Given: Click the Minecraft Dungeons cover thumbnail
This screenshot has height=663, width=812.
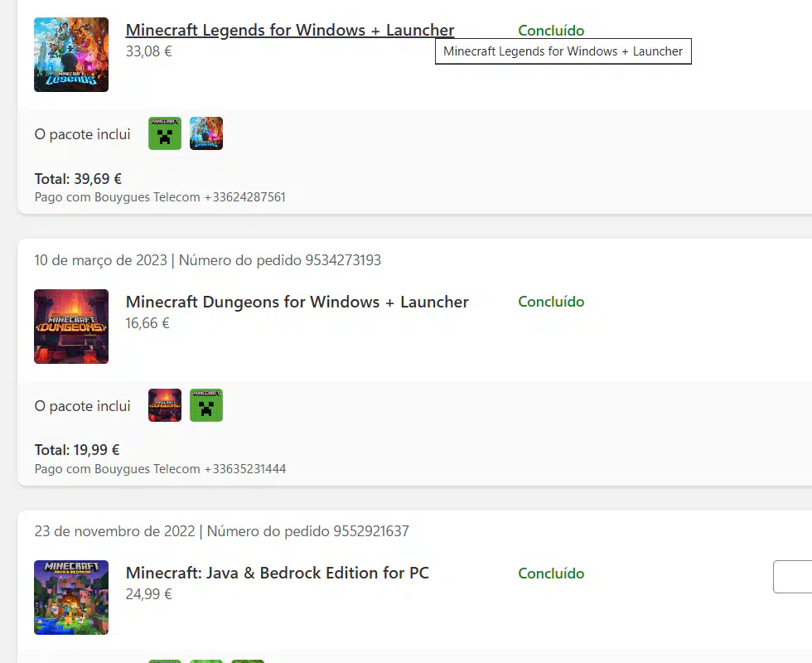Looking at the screenshot, I should click(x=71, y=327).
